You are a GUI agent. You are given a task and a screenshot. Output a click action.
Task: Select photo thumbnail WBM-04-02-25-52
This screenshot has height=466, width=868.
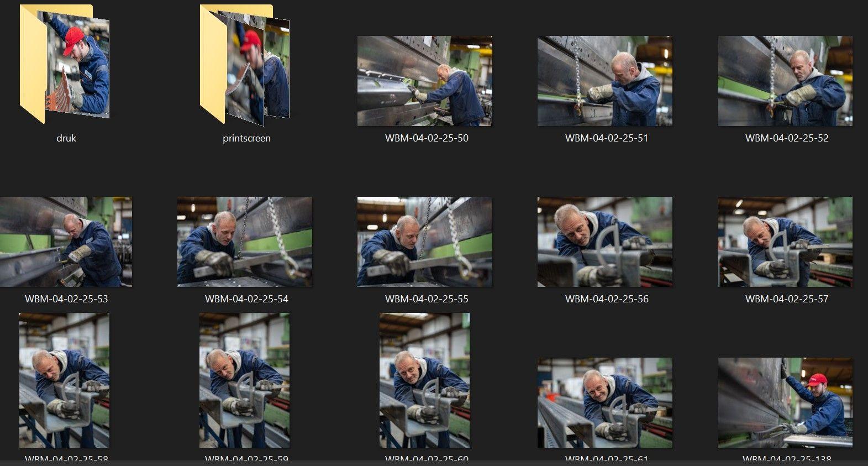pos(785,81)
